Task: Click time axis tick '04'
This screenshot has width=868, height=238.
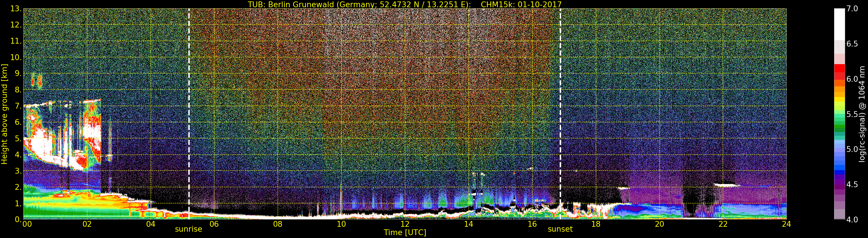Action: [151, 224]
